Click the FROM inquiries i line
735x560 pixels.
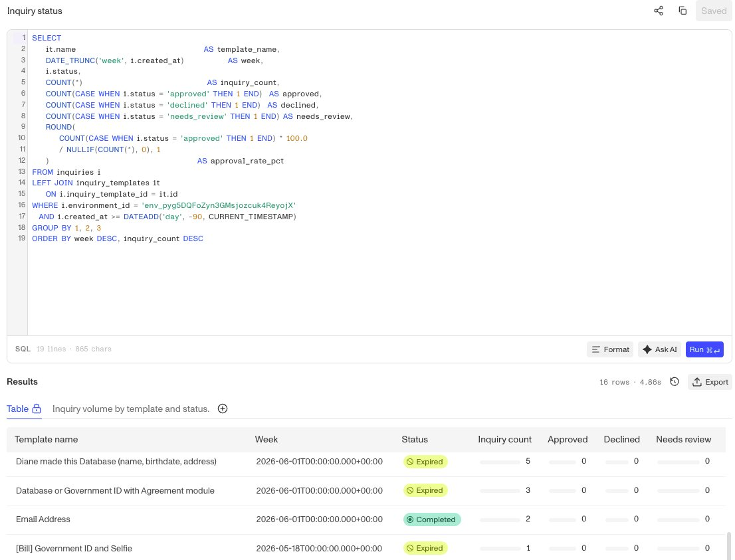(66, 172)
